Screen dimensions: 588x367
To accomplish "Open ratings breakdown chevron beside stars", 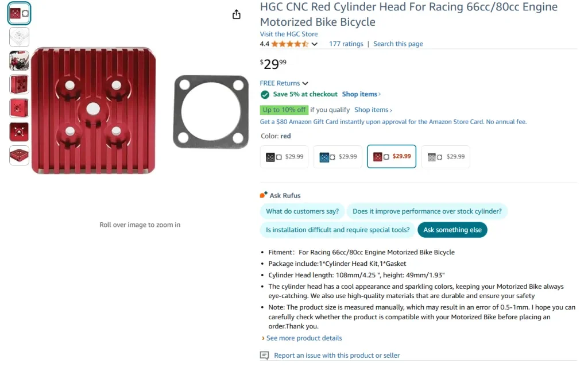I will 315,44.
